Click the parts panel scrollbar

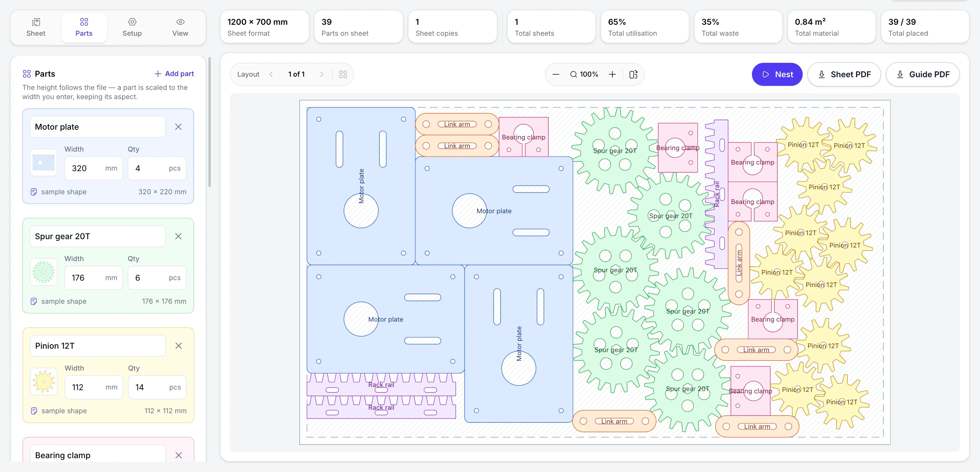[209, 122]
